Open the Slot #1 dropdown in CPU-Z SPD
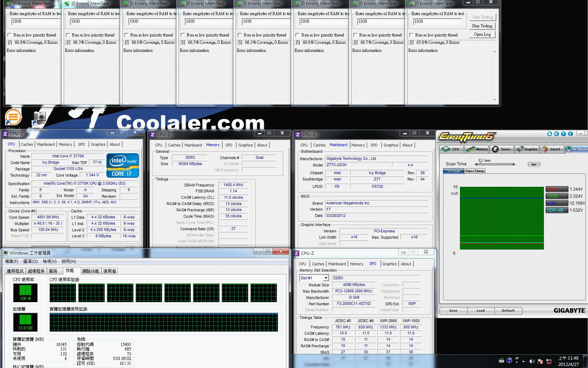 coord(326,278)
